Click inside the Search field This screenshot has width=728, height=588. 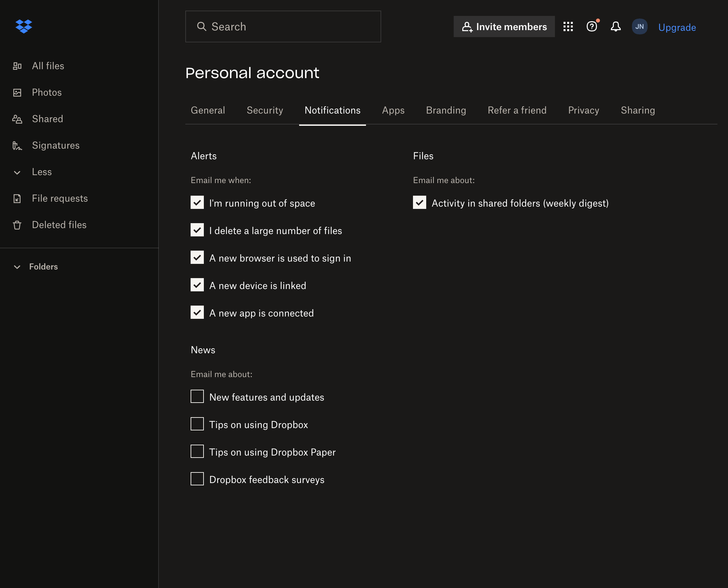[x=283, y=26]
